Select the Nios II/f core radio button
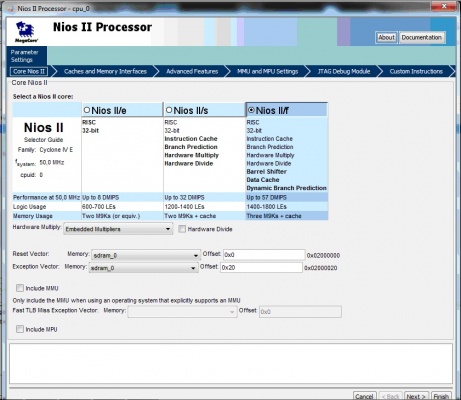461x400 pixels. (251, 110)
